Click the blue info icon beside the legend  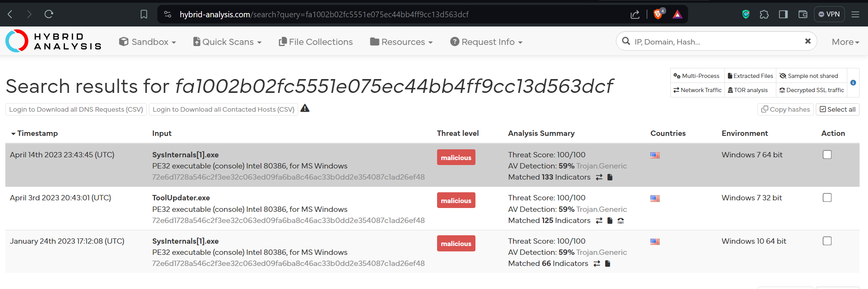[x=853, y=83]
